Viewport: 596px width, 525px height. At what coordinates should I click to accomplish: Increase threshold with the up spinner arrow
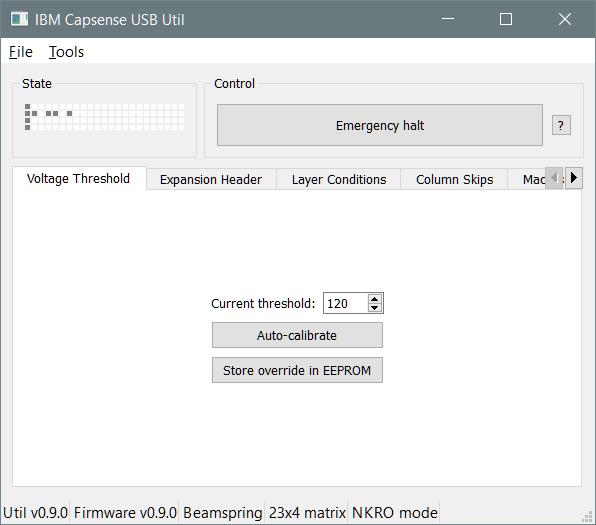[x=375, y=299]
